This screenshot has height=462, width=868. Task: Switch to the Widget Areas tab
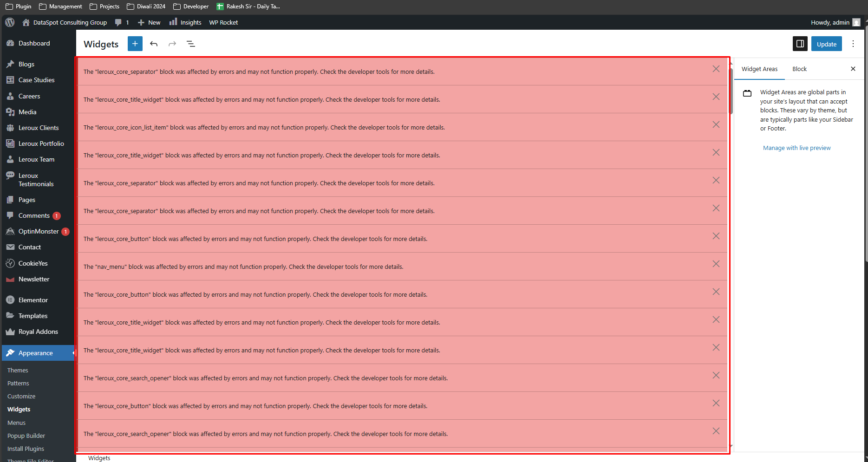(759, 69)
